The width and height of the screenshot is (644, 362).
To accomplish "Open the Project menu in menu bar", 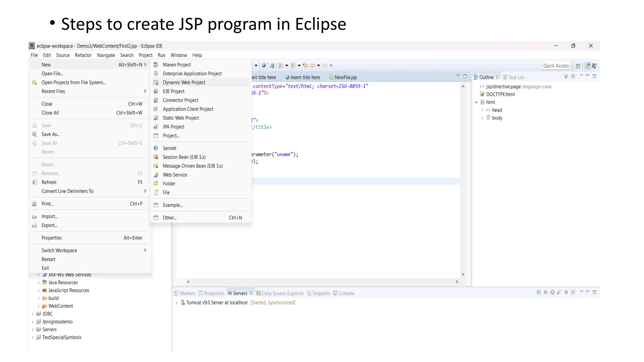I will pyautogui.click(x=146, y=55).
